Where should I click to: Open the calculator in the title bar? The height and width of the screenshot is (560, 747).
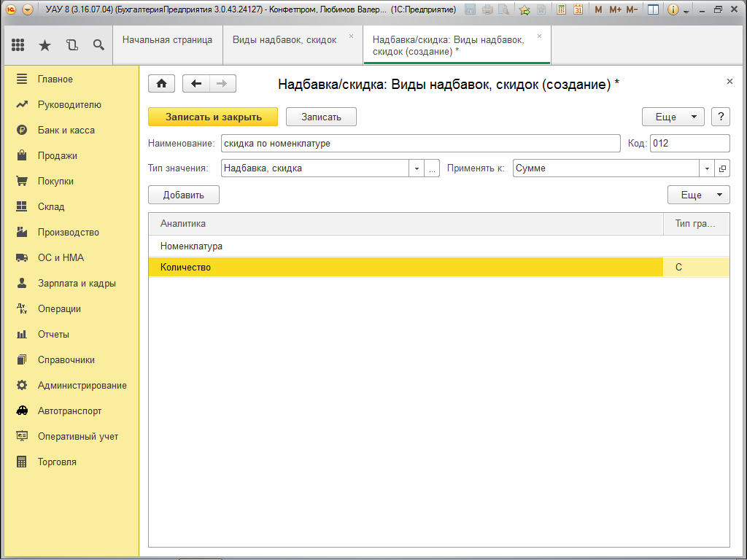[560, 9]
